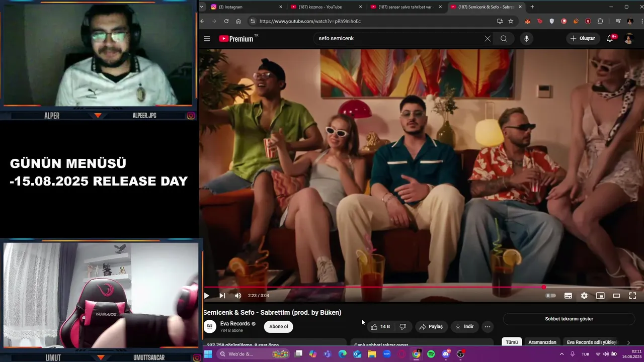
Task: Seek on the red video progress bar
Action: tap(422, 288)
